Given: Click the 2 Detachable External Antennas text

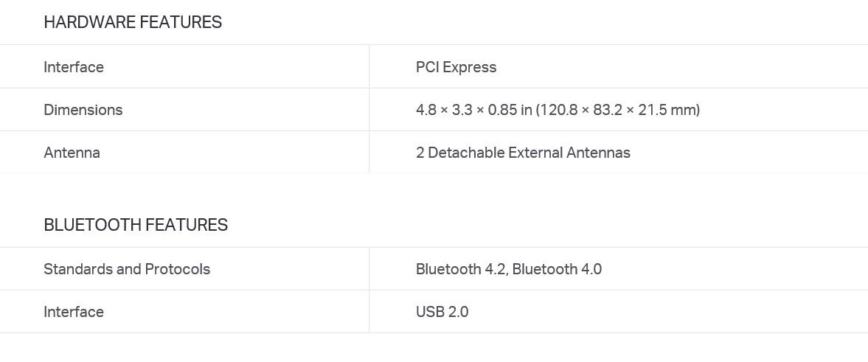Looking at the screenshot, I should click(523, 152).
